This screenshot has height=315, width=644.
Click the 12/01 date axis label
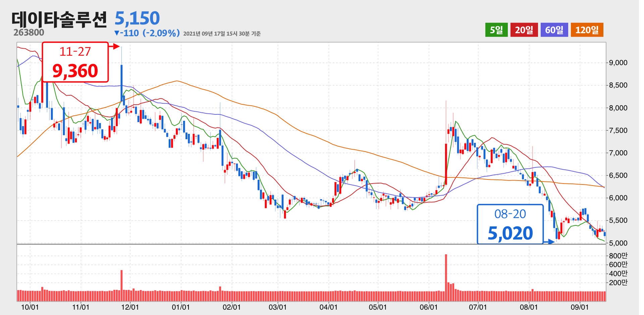pos(130,307)
